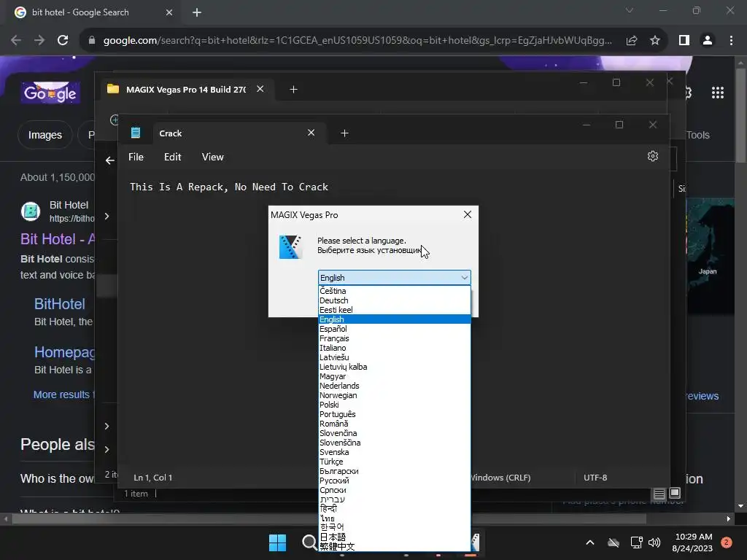Image resolution: width=747 pixels, height=560 pixels.
Task: Choose 日本語 from the language list
Action: 395,537
